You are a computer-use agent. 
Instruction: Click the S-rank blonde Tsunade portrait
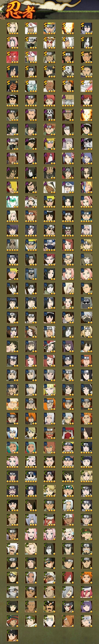tap(13, 28)
